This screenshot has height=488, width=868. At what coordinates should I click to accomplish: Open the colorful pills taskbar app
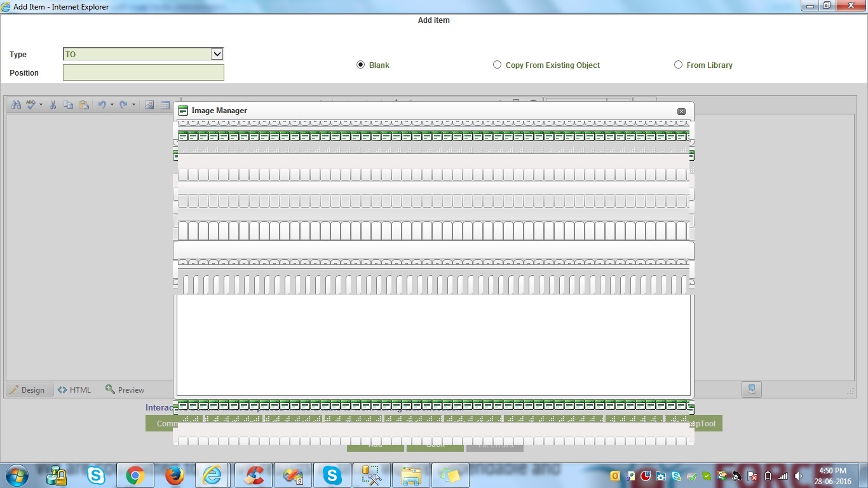coord(293,475)
